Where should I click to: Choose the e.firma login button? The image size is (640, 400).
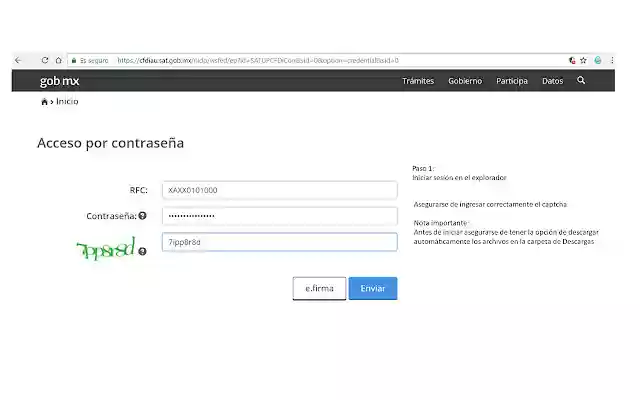coord(319,289)
